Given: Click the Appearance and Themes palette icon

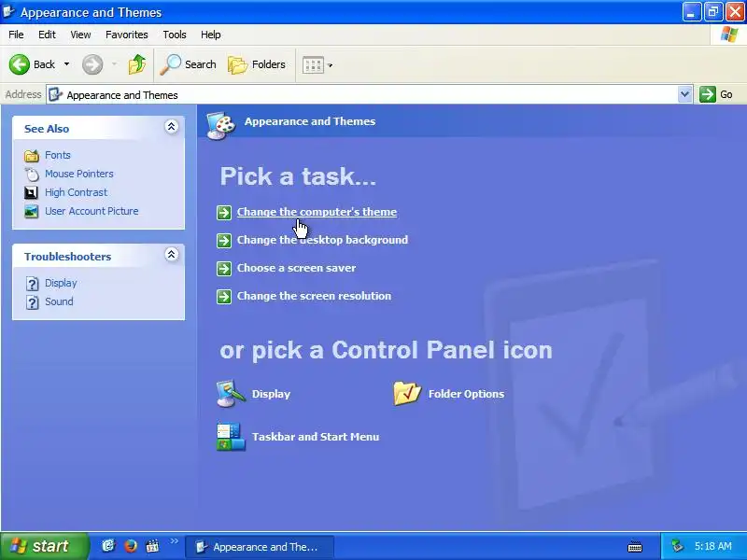Looking at the screenshot, I should [x=220, y=126].
